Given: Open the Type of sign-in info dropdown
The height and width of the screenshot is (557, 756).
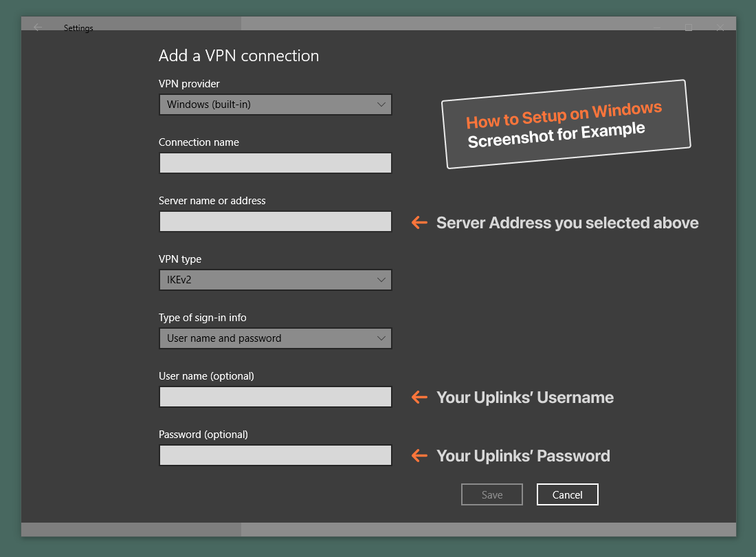Looking at the screenshot, I should 275,338.
